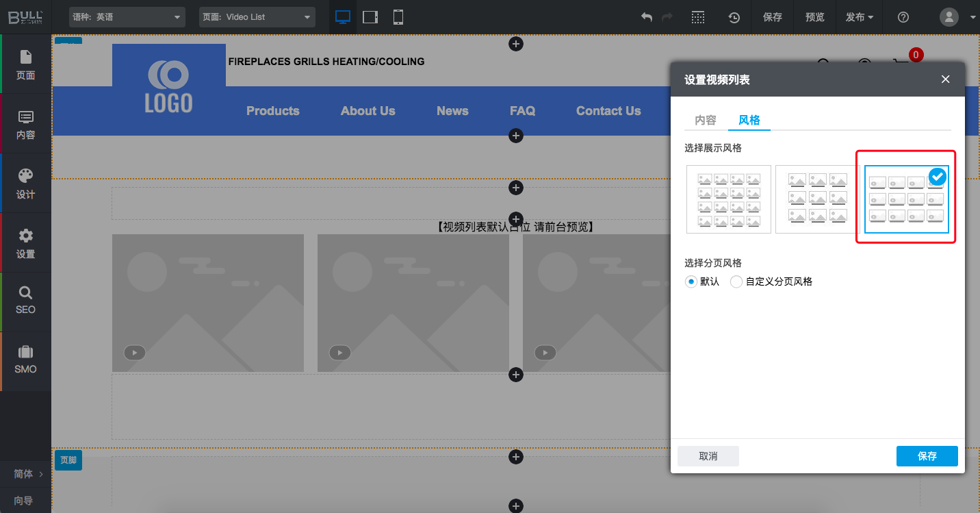Open the 设计 palette panel
Screen dimensions: 980x513
tap(25, 183)
